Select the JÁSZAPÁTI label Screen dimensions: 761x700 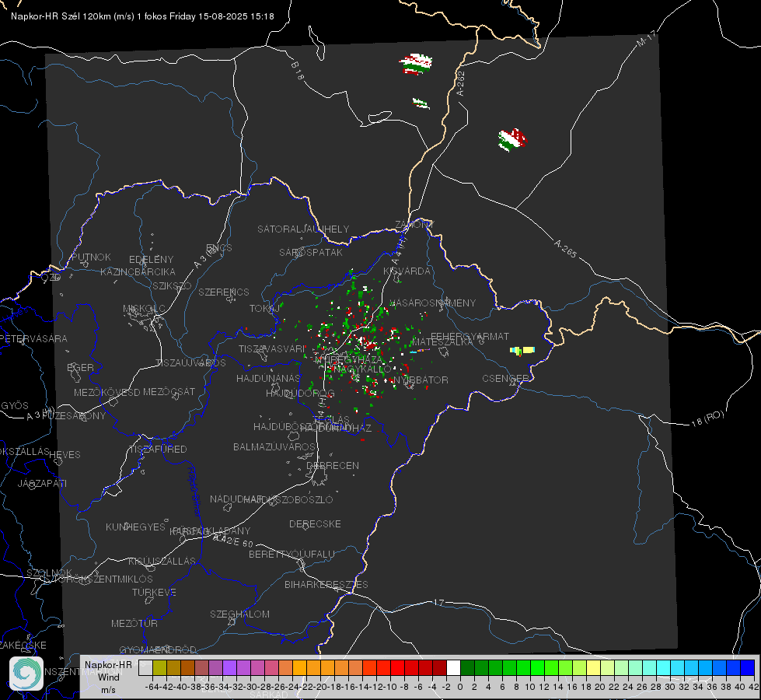[42, 483]
